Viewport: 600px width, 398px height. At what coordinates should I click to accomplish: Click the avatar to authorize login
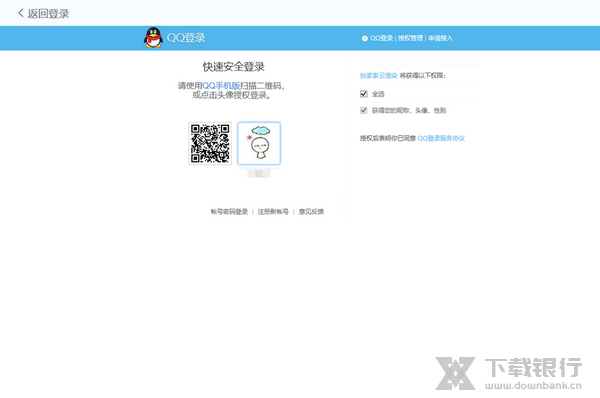coord(259,144)
